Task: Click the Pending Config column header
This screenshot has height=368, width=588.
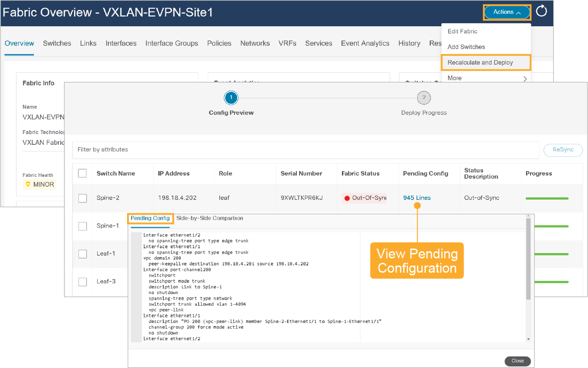Action: 425,173
